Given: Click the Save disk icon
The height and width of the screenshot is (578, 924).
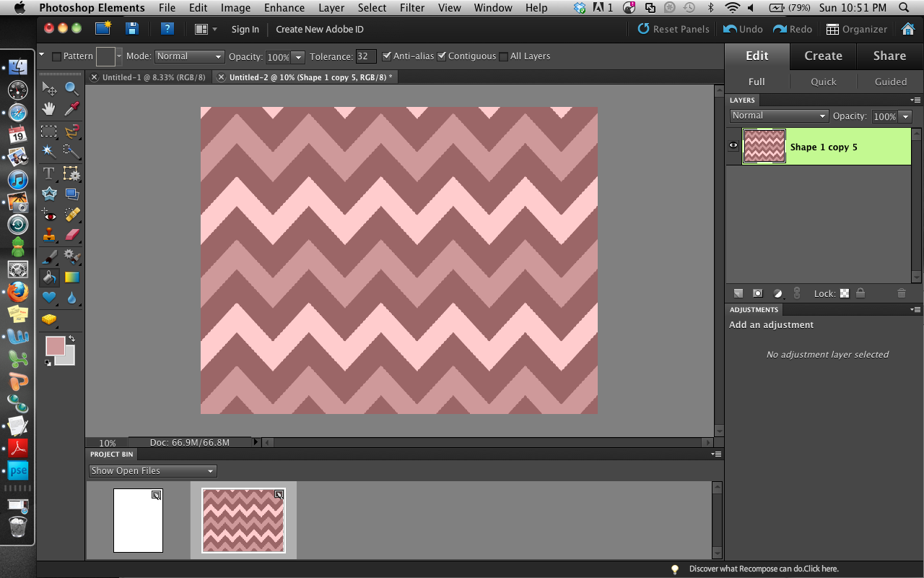Looking at the screenshot, I should tap(131, 29).
